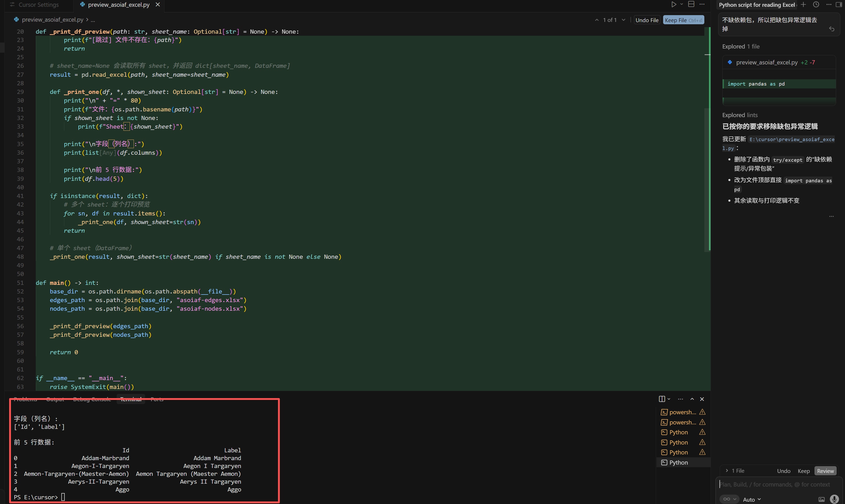Screen dimensions: 845x504
Task: Expand the 'Explored 1 file' section
Action: pyautogui.click(x=741, y=46)
